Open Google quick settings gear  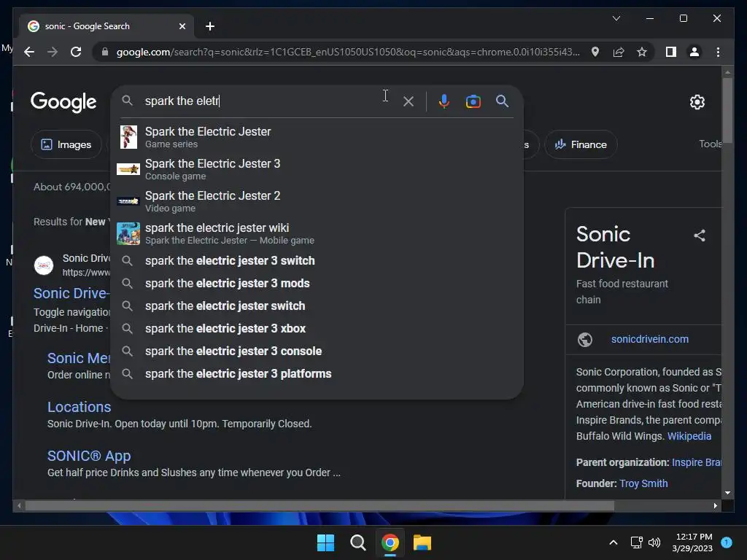(x=697, y=102)
